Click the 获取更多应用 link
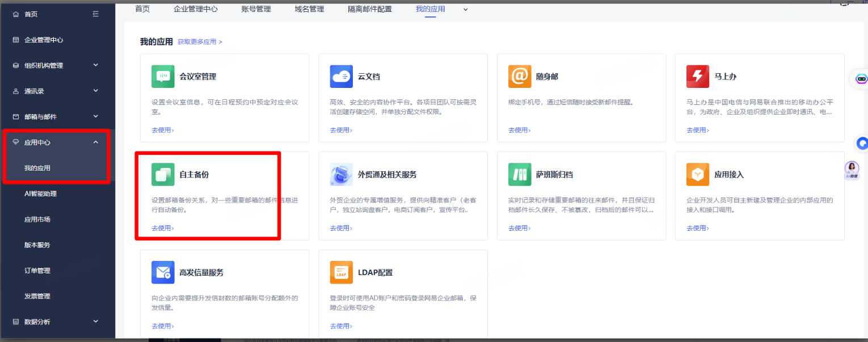The image size is (868, 342). tap(200, 42)
